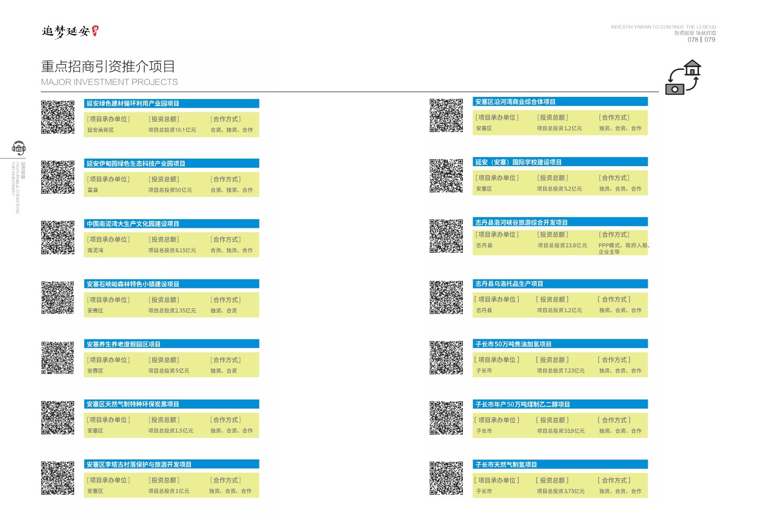Viewport: 757px width, 532px height.
Task: Click the 追梦延安 calligraphy logo
Action: 70,32
